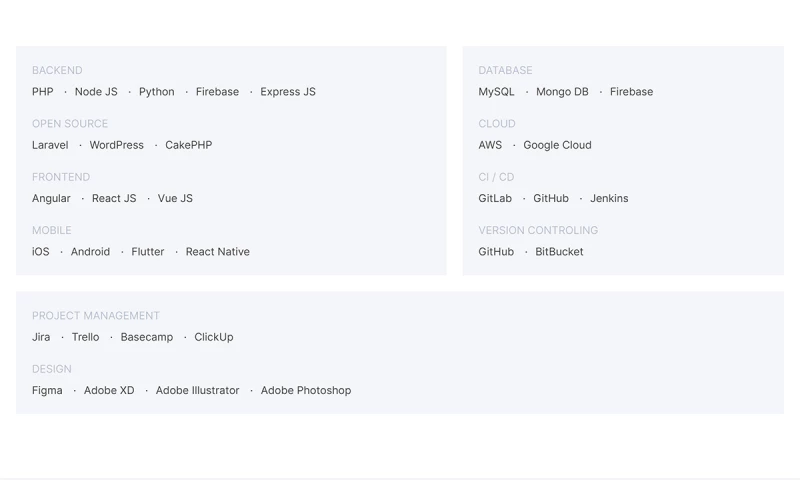Click Adobe Photoshop under Design
800x480 pixels.
pos(306,391)
